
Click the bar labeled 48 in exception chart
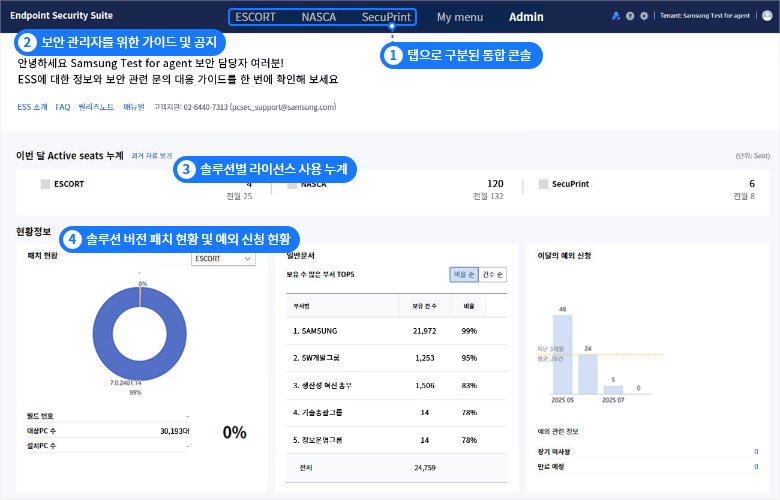coord(563,354)
